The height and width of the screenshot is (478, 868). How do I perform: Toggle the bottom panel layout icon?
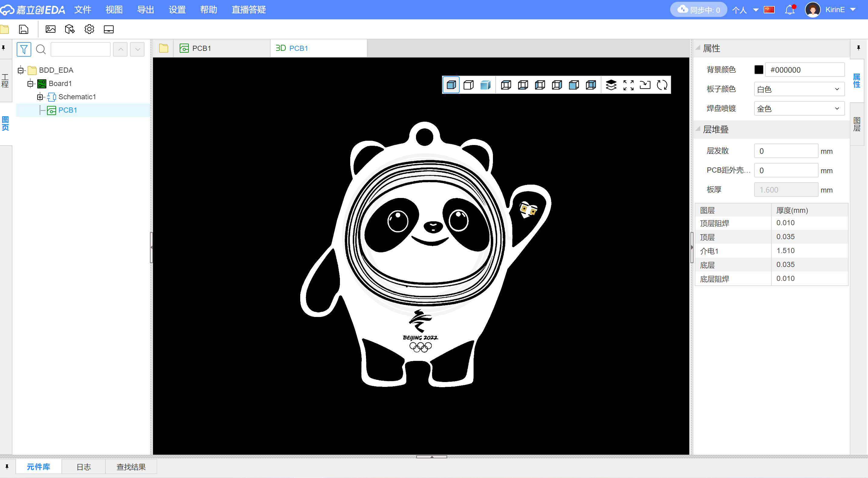coord(108,29)
